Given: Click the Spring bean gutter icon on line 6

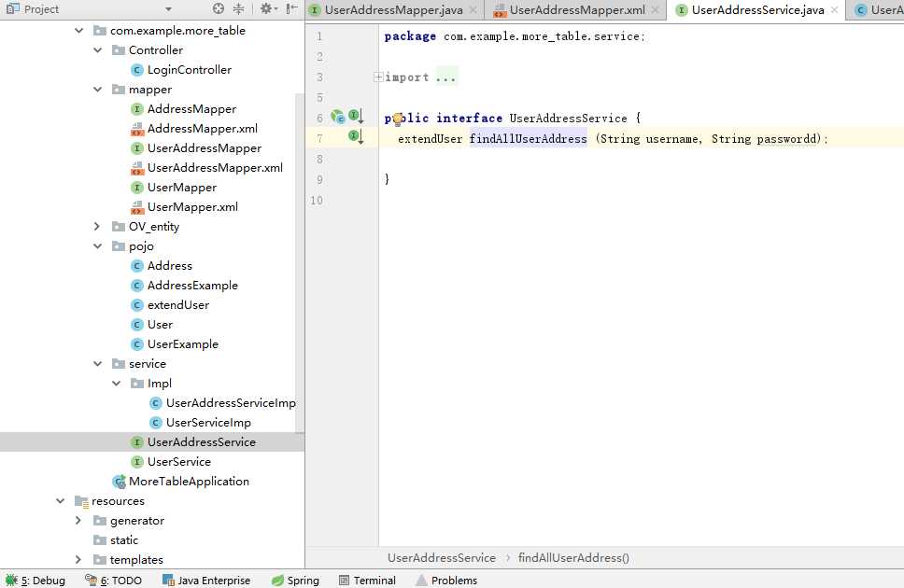Looking at the screenshot, I should coord(337,117).
